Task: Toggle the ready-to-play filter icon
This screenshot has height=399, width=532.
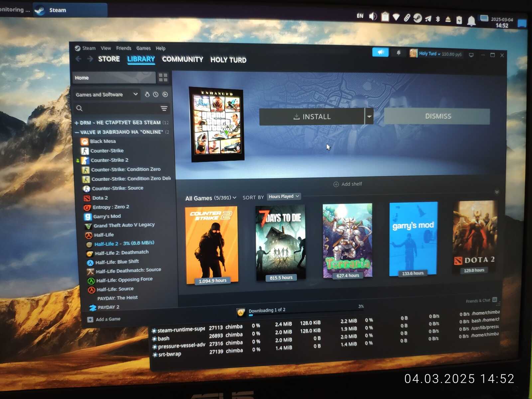Action: click(x=147, y=94)
